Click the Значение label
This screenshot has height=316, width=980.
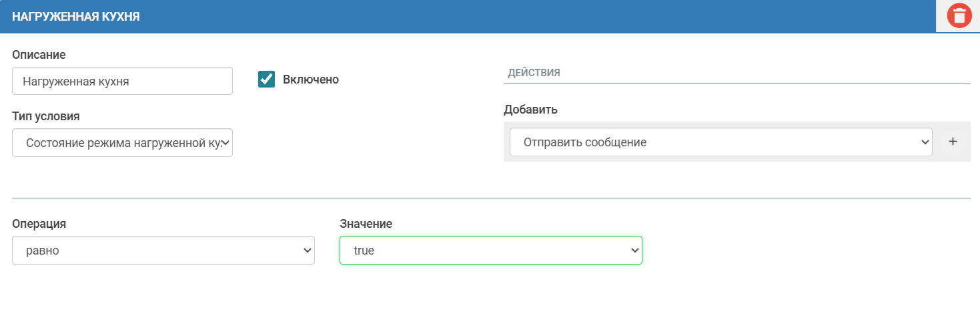pyautogui.click(x=366, y=224)
